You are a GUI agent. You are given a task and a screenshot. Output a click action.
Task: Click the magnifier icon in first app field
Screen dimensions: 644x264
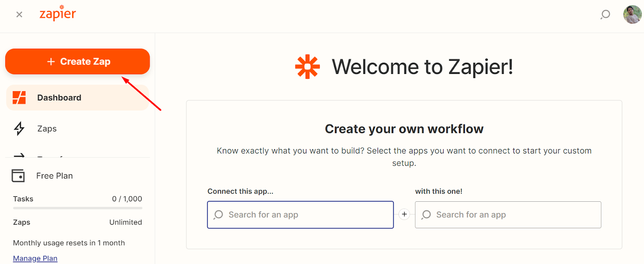coord(218,215)
